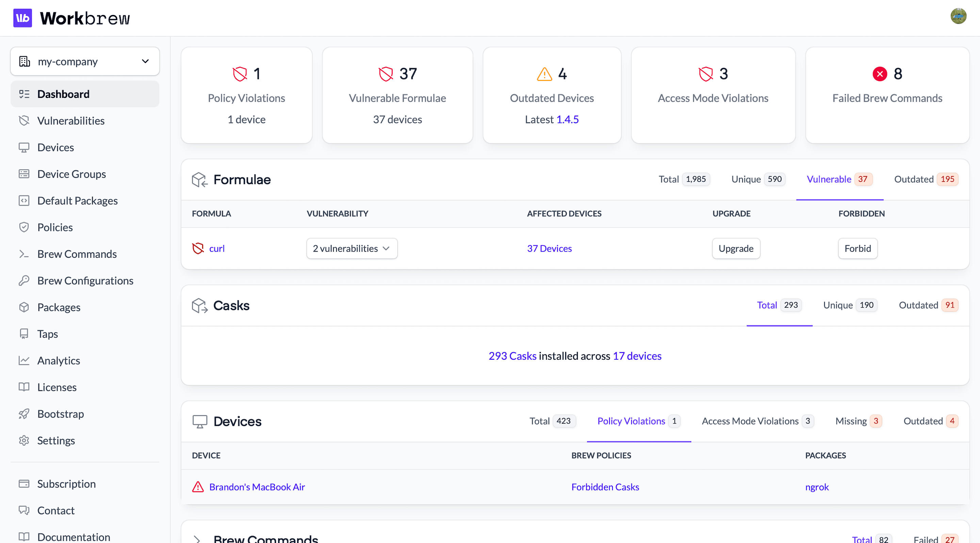
Task: Click the Brew Configurations key icon
Action: (24, 281)
